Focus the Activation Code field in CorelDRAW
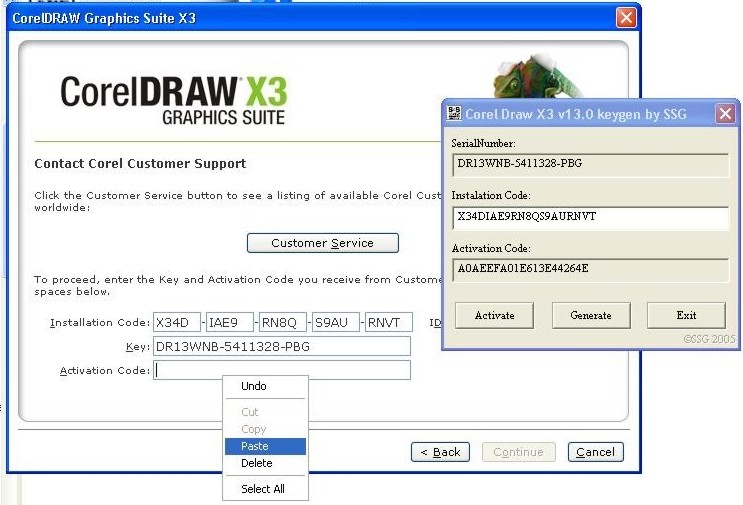The image size is (743, 505). pos(282,370)
